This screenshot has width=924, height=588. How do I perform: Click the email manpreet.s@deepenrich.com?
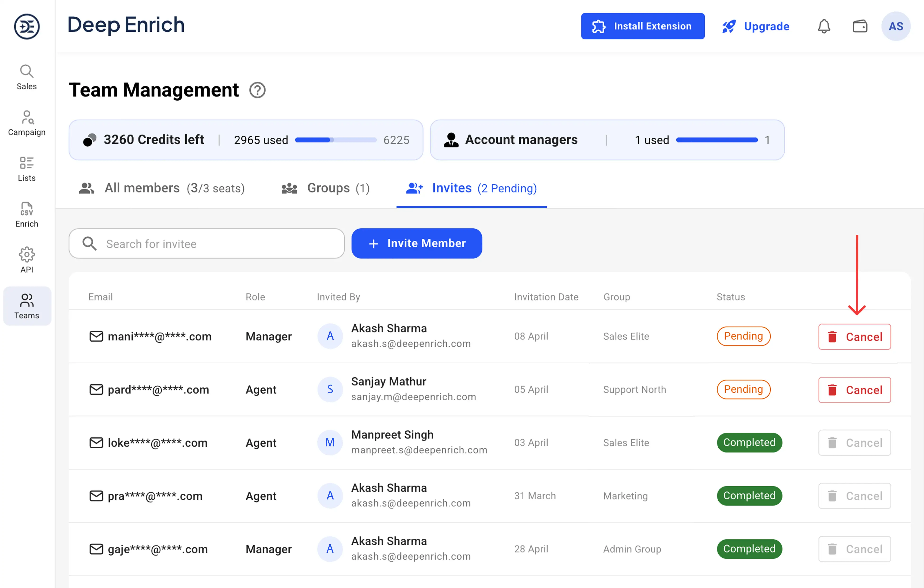(x=419, y=450)
